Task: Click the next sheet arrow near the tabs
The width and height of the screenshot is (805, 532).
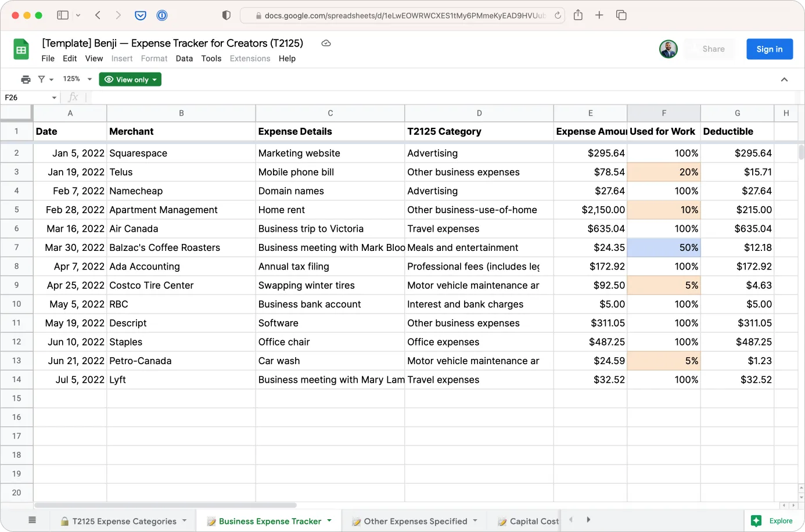Action: tap(589, 520)
